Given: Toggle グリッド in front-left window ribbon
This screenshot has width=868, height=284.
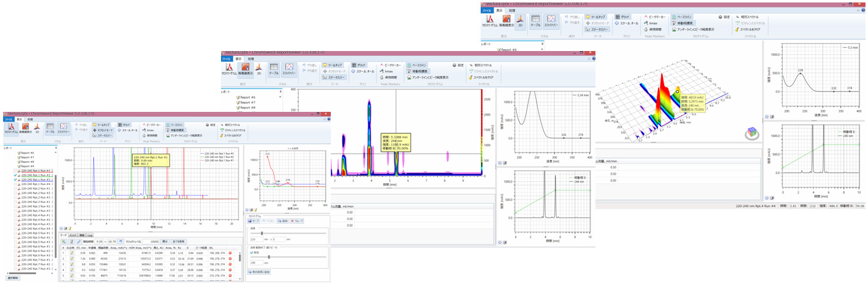Looking at the screenshot, I should (x=124, y=125).
